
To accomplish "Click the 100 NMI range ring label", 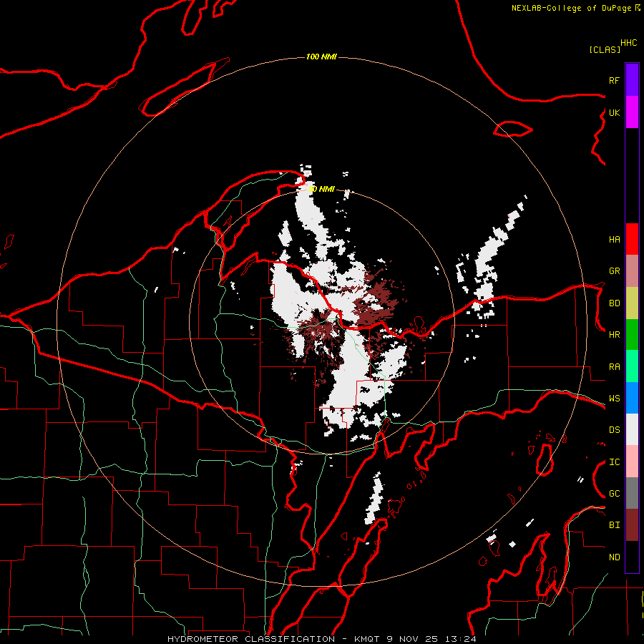I will coord(321,57).
